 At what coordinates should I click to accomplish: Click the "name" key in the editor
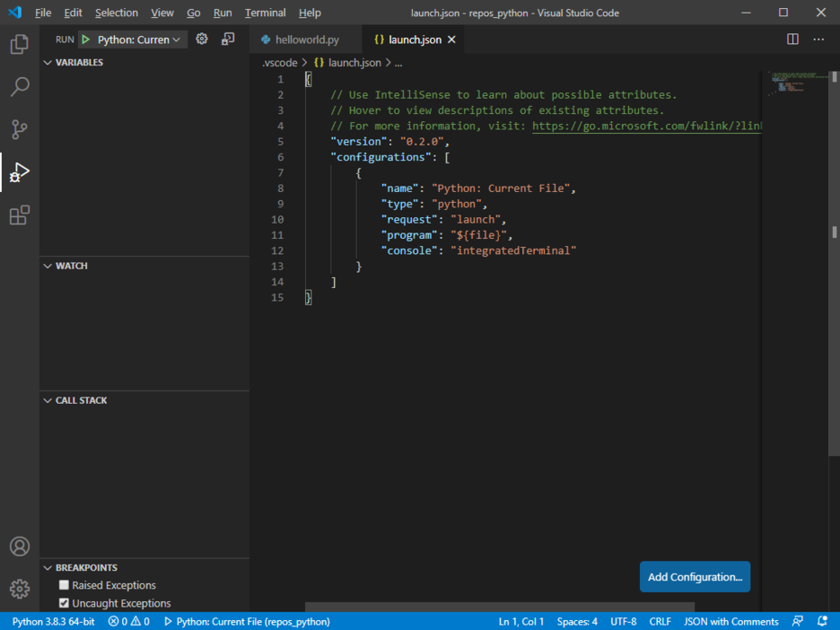[399, 188]
